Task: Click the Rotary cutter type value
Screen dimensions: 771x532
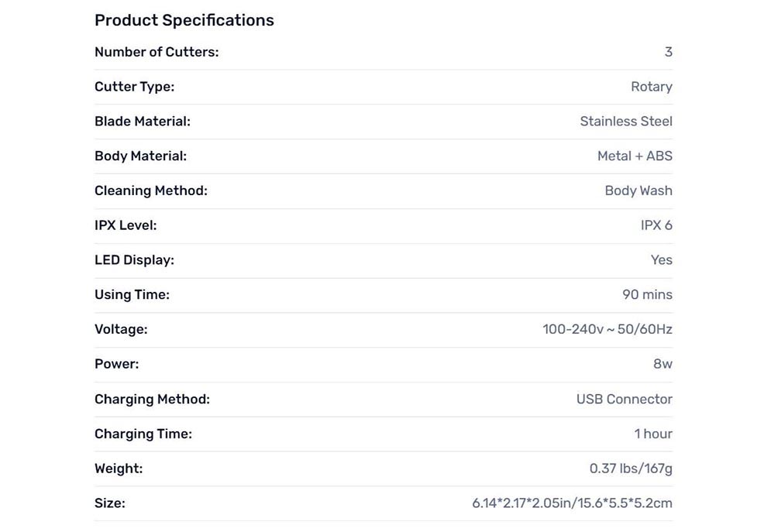Action: tap(652, 87)
